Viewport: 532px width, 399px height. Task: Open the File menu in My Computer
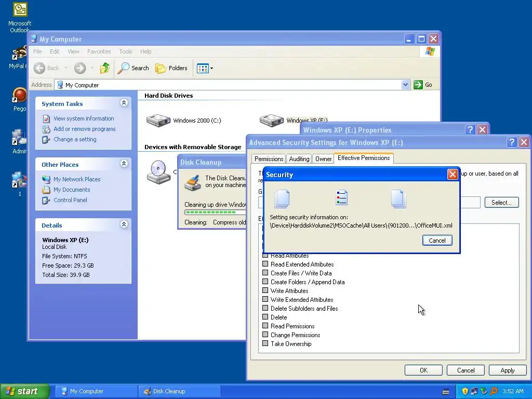[37, 51]
